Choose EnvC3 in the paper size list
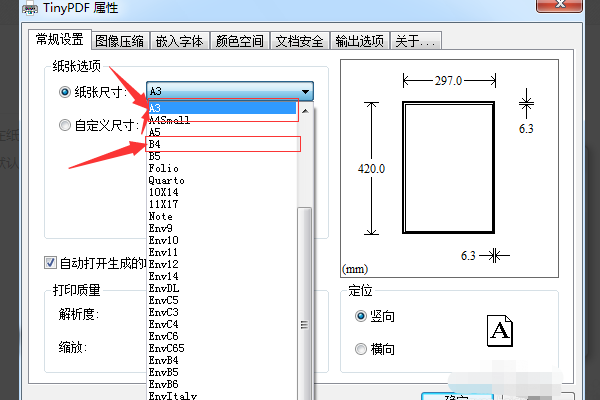This screenshot has height=400, width=600. (222, 312)
